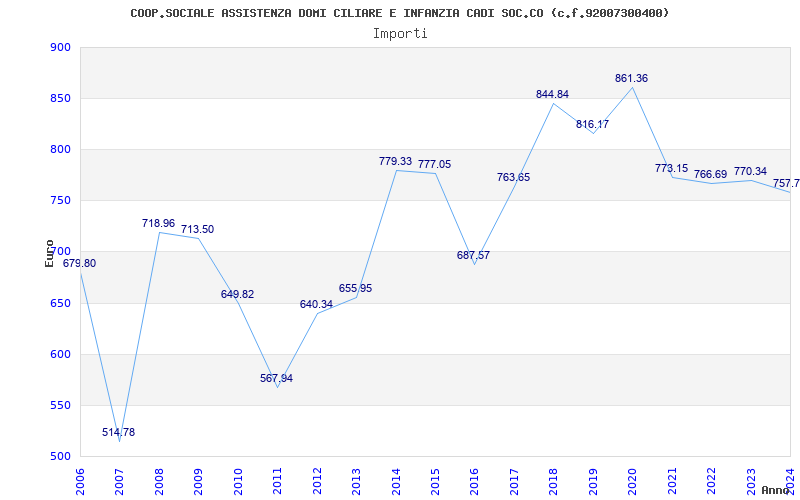Screen dimensions: 800x500
Task: Click the x-axis year label 2006
Action: coord(80,481)
